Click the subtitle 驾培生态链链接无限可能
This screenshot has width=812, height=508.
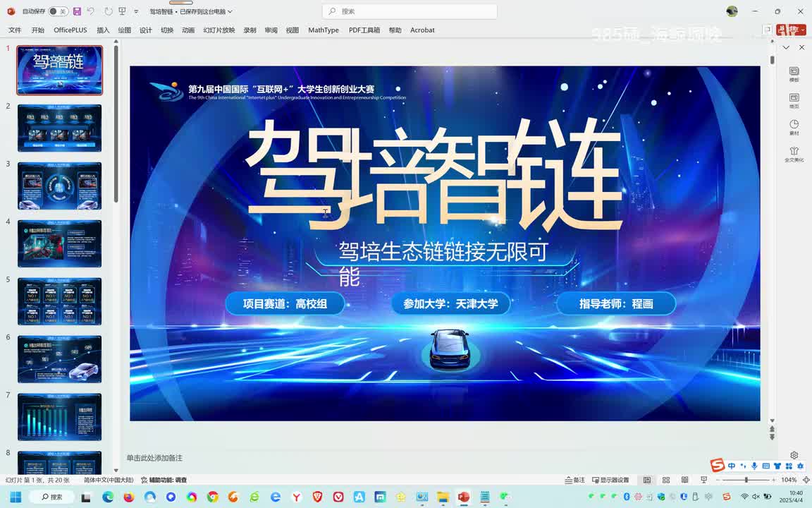point(443,263)
